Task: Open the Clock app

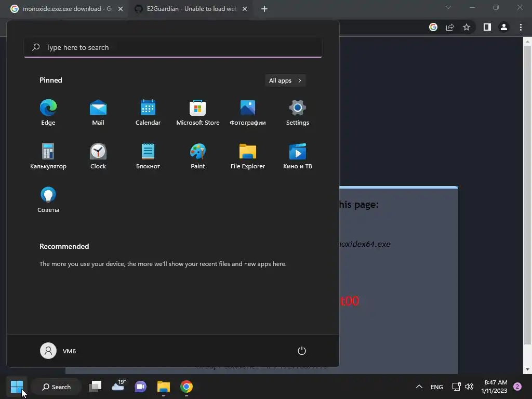Action: tap(98, 156)
